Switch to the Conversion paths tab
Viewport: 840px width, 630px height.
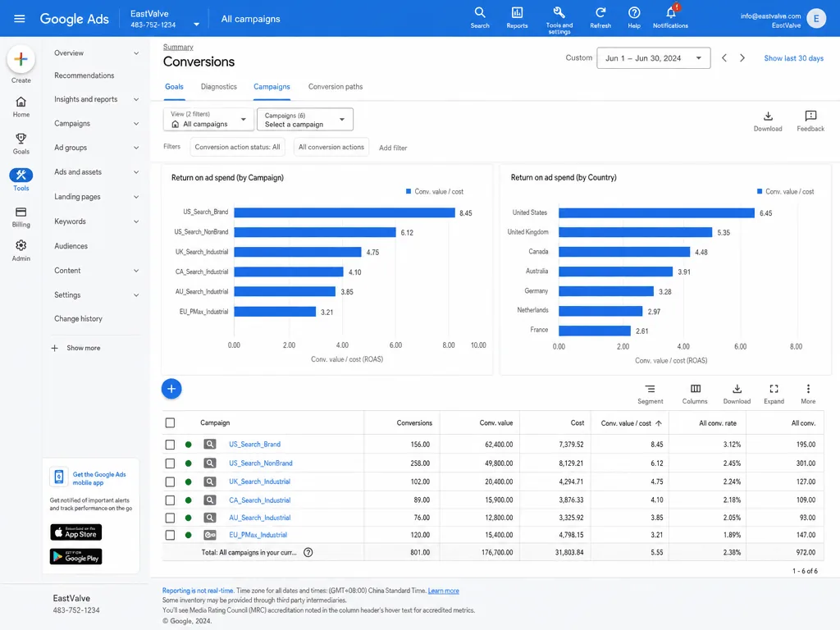click(336, 87)
